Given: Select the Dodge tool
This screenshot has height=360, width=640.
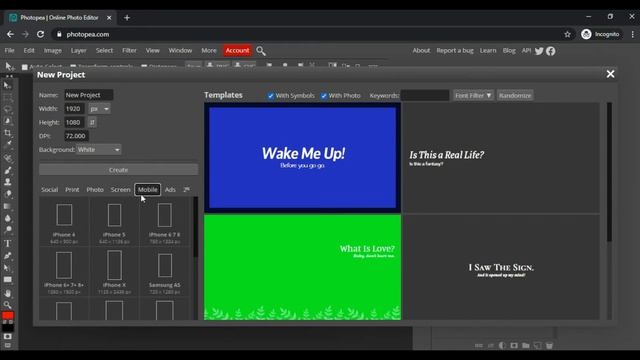Looking at the screenshot, I should [x=7, y=230].
